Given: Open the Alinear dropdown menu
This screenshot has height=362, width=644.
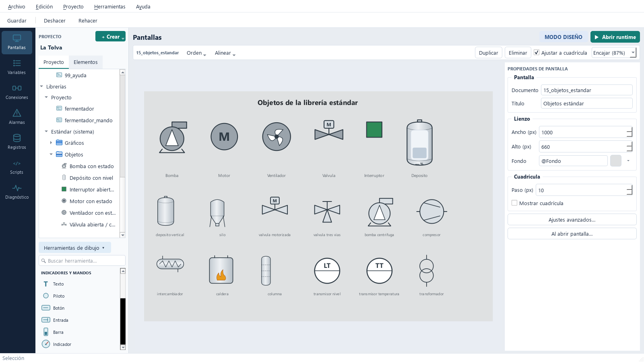Looking at the screenshot, I should click(225, 53).
